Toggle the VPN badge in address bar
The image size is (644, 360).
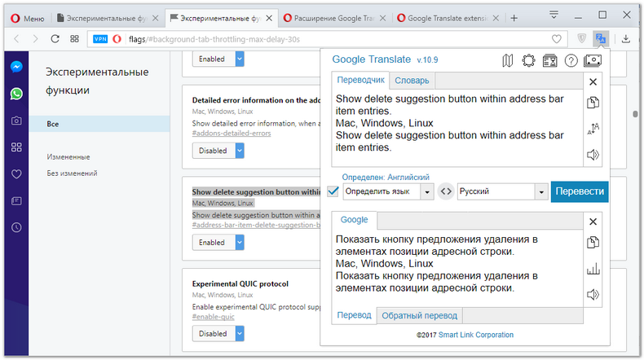click(x=100, y=39)
